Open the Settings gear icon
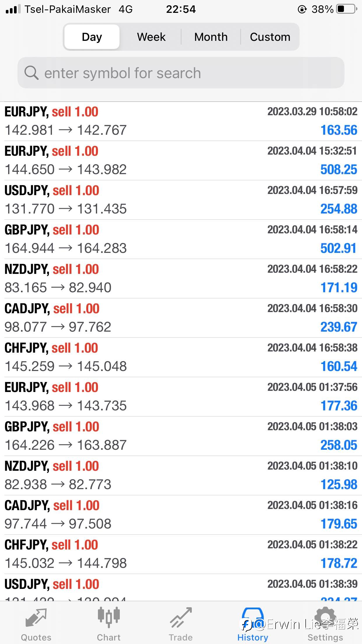Image resolution: width=362 pixels, height=644 pixels. [x=325, y=617]
